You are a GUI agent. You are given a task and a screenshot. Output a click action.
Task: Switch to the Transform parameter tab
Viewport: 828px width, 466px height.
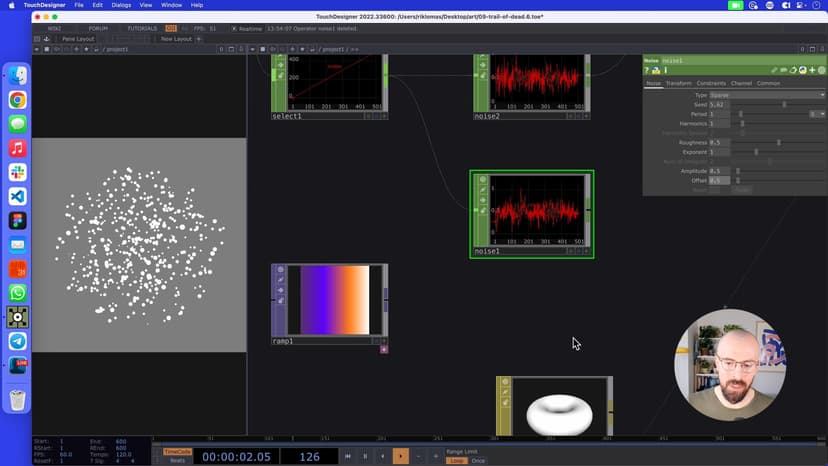click(x=678, y=83)
